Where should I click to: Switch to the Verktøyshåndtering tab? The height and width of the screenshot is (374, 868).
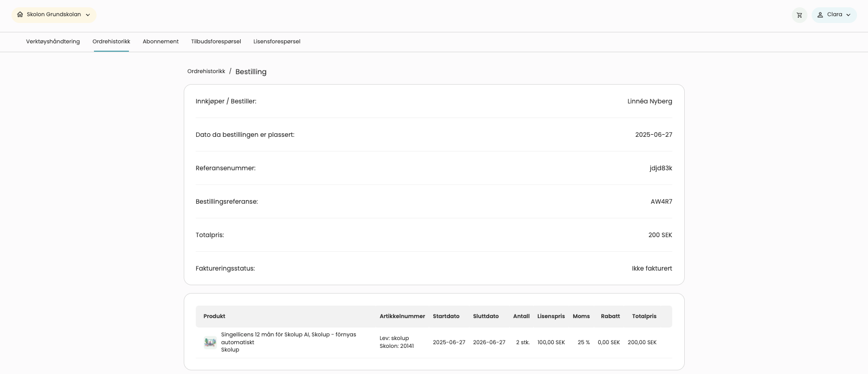click(53, 42)
